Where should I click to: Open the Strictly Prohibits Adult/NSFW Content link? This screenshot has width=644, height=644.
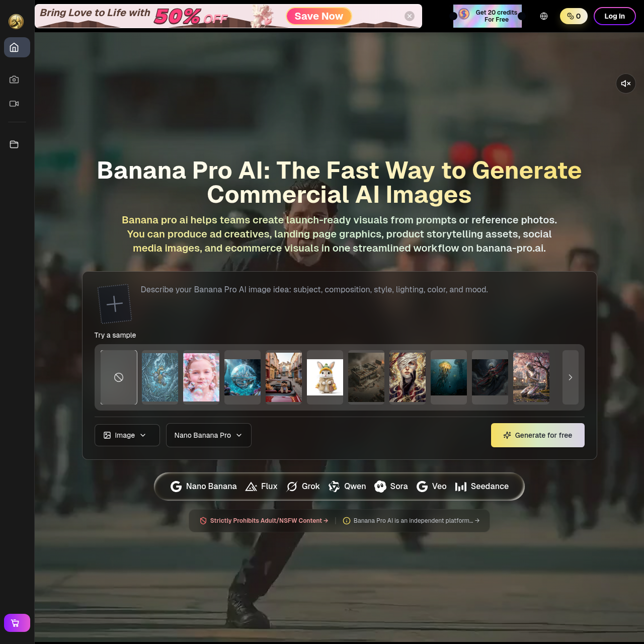266,521
